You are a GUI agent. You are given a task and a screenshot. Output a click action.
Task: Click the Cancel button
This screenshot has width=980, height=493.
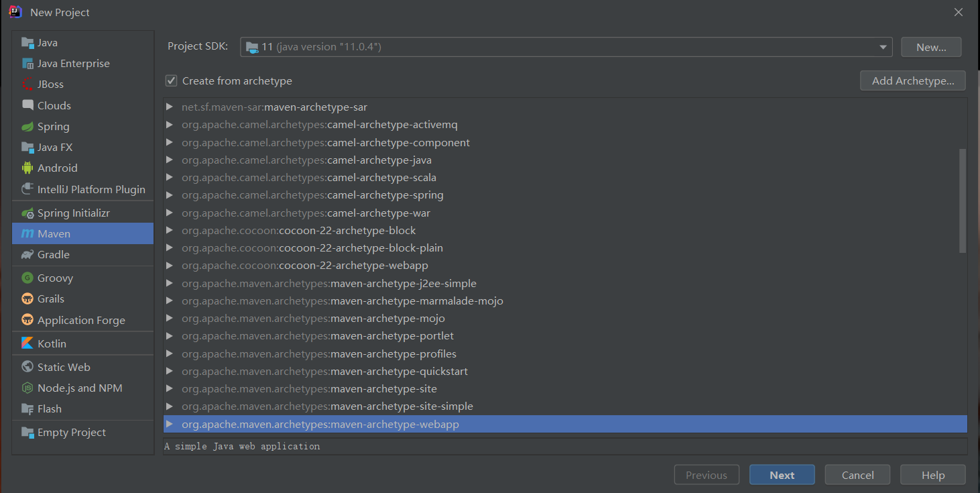coord(858,475)
